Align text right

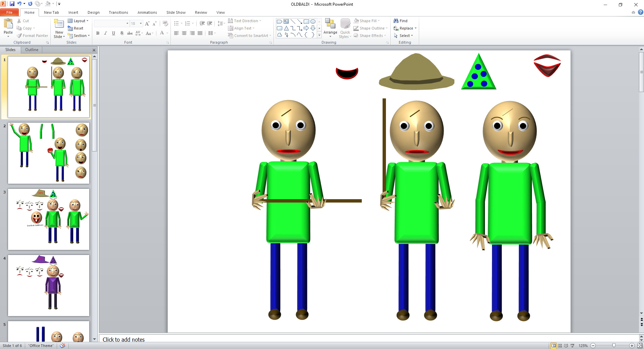[x=192, y=33]
